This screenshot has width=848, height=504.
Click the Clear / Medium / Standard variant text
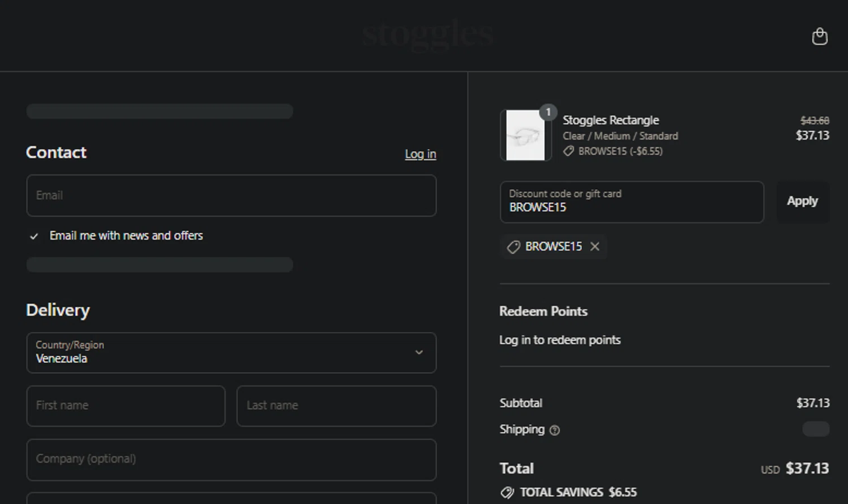pos(620,136)
